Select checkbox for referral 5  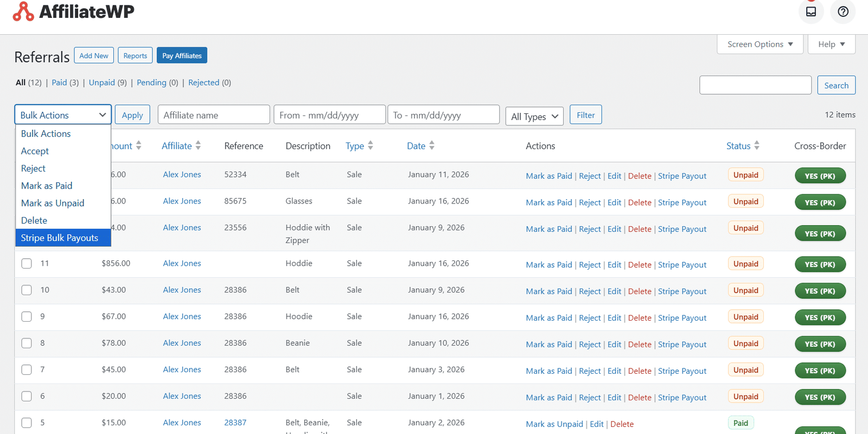(27, 423)
